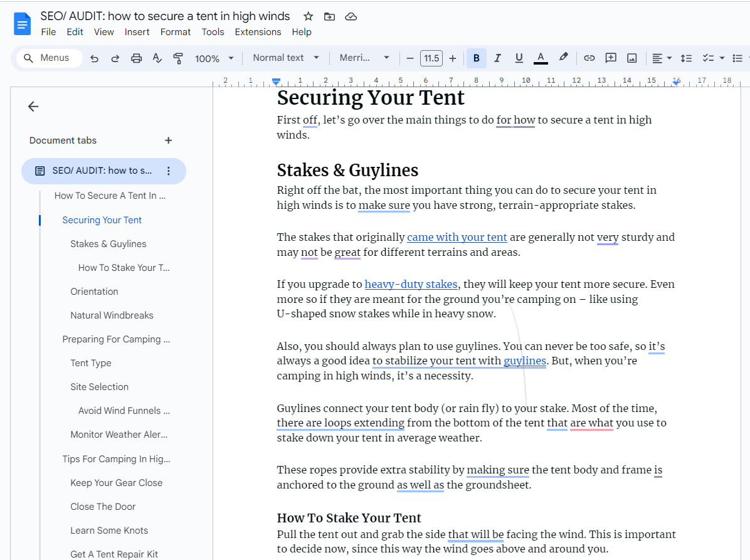Close the document tabs sidebar
Image resolution: width=750 pixels, height=560 pixels.
33,106
